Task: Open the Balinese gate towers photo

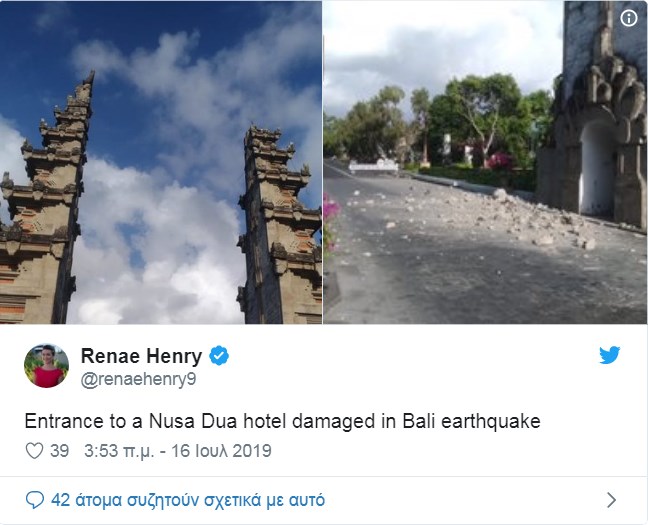Action: click(161, 162)
